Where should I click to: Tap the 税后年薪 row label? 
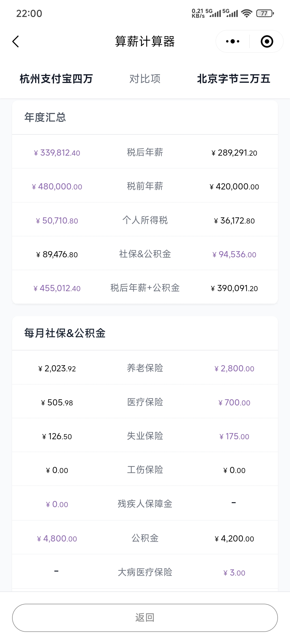pyautogui.click(x=145, y=152)
